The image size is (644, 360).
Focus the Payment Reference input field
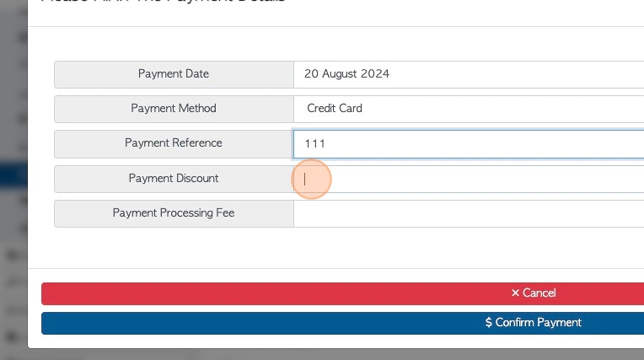(469, 144)
